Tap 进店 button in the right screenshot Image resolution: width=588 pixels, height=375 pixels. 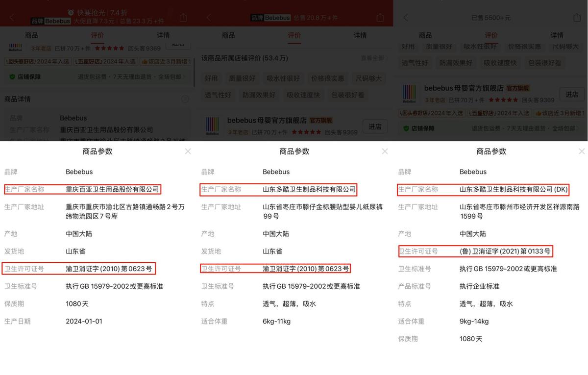point(572,94)
